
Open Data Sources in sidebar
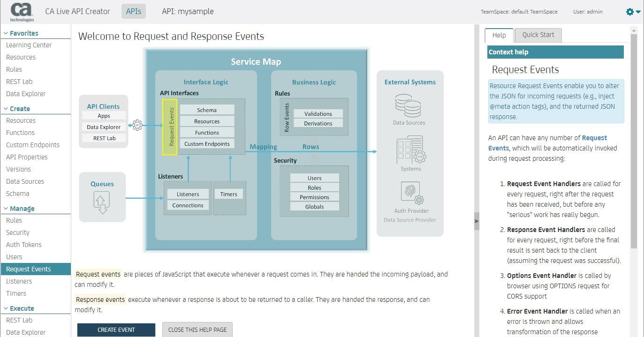click(25, 181)
